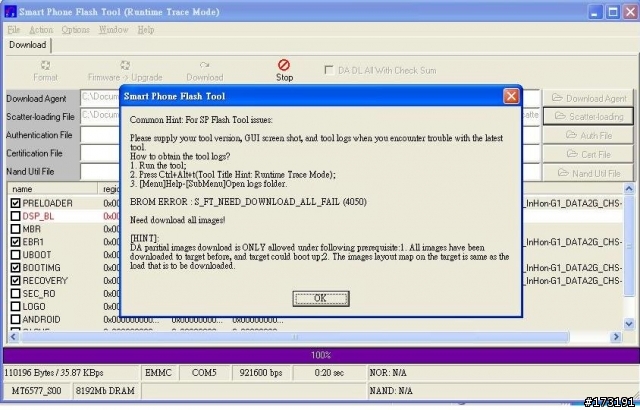Click the Stop icon in toolbar
The width and height of the screenshot is (640, 410).
click(x=284, y=65)
